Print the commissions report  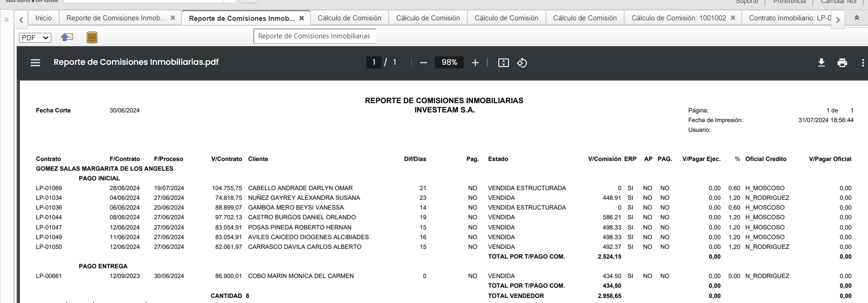click(842, 62)
